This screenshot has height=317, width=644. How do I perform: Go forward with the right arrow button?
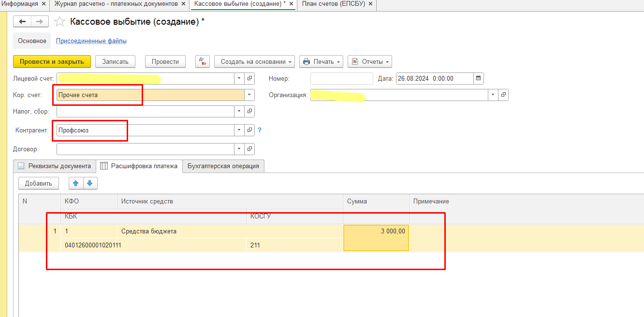click(x=40, y=22)
